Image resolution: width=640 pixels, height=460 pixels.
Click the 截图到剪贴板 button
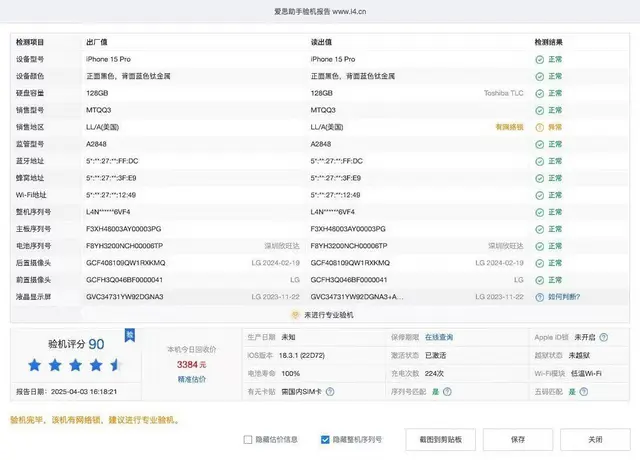pyautogui.click(x=440, y=440)
